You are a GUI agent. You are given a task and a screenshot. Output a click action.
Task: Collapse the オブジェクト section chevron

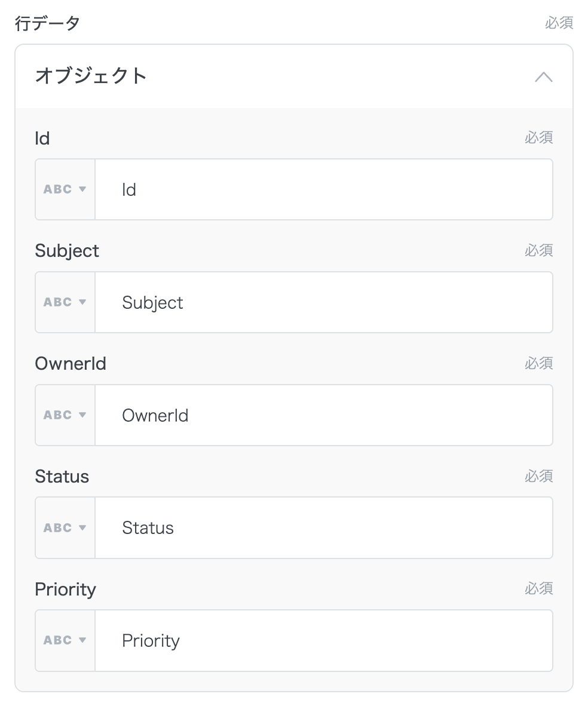(x=543, y=77)
